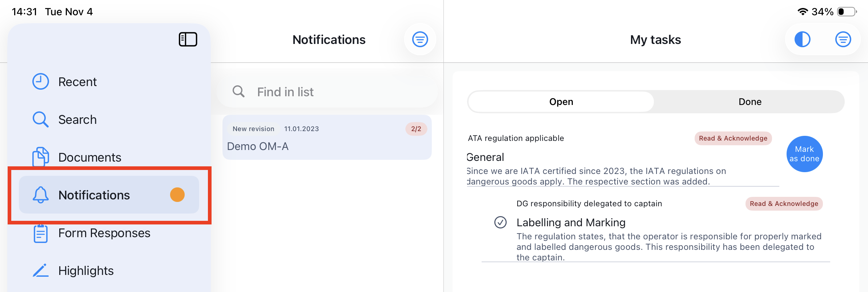The height and width of the screenshot is (292, 868).
Task: Open Recent from the sidebar
Action: (x=77, y=82)
